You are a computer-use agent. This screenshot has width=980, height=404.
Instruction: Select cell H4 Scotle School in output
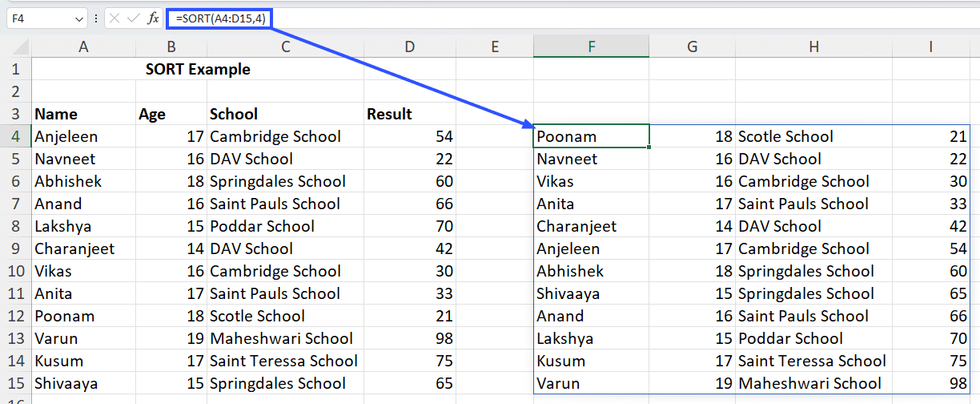813,136
